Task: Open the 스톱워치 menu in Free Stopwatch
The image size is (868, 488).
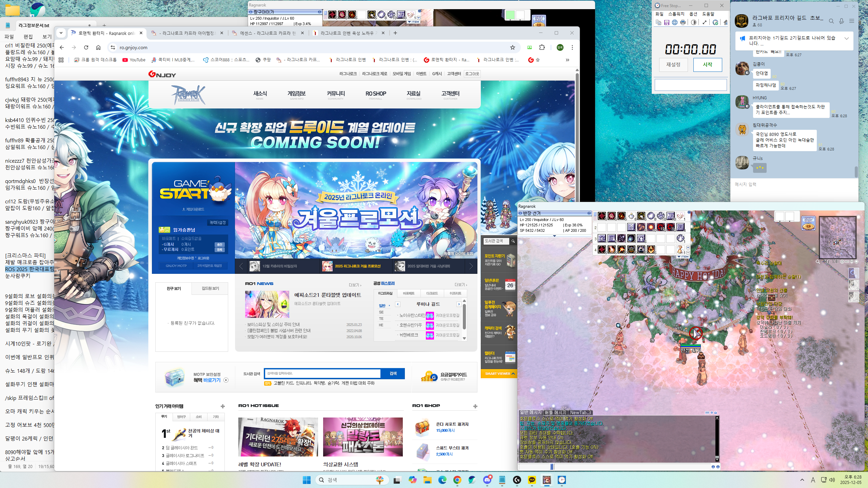Action: 676,14
